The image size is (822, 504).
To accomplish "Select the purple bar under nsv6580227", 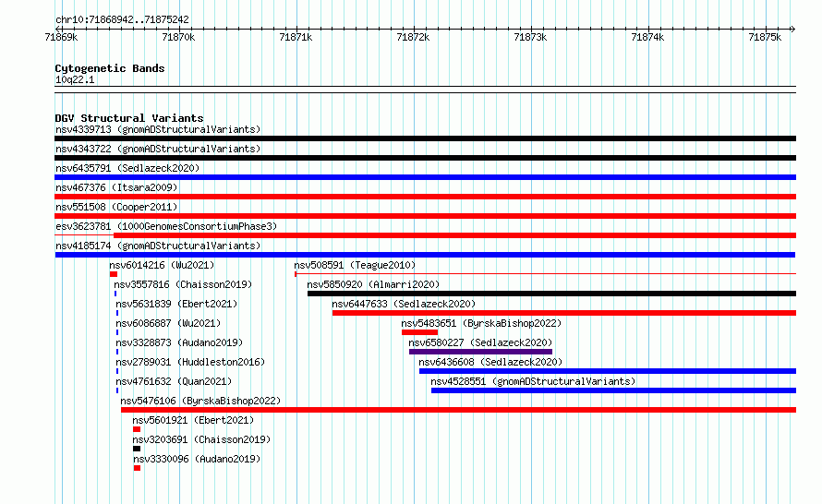I will click(480, 352).
